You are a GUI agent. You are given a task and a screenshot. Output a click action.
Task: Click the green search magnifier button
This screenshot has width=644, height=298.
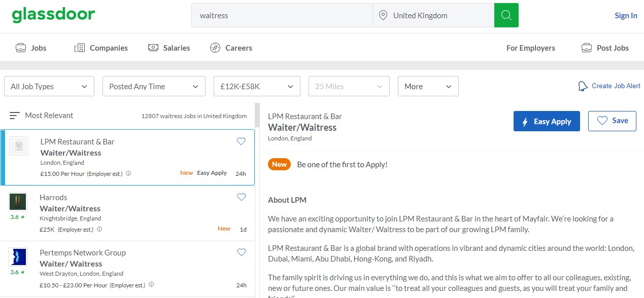coord(506,15)
